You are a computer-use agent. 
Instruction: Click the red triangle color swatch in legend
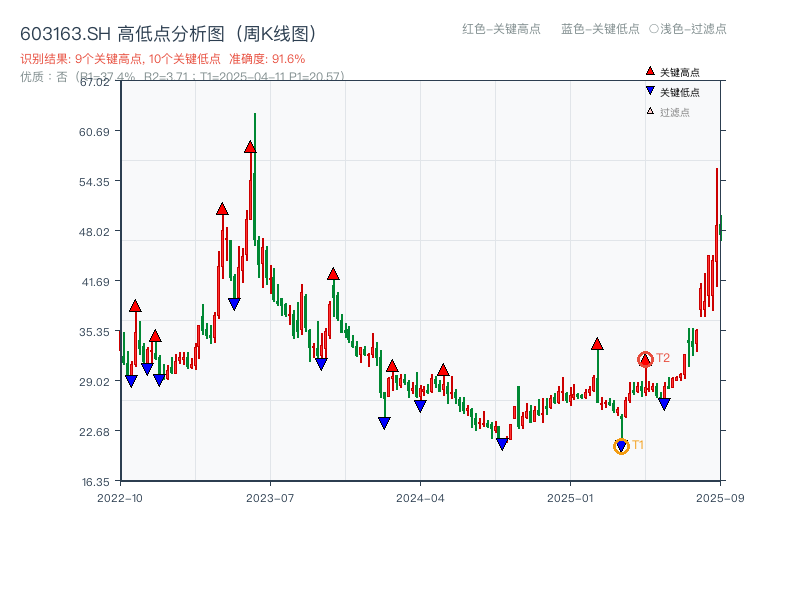coord(648,71)
